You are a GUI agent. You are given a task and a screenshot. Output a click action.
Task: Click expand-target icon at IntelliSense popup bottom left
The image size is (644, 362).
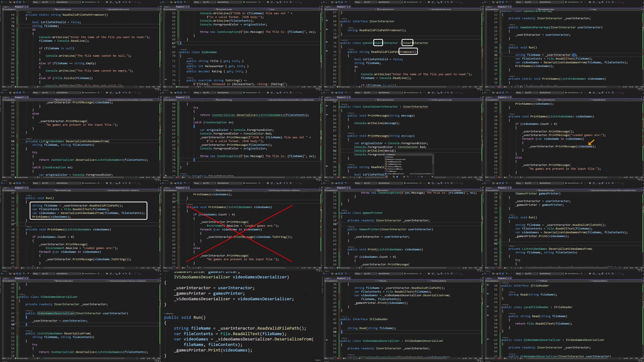(386, 177)
